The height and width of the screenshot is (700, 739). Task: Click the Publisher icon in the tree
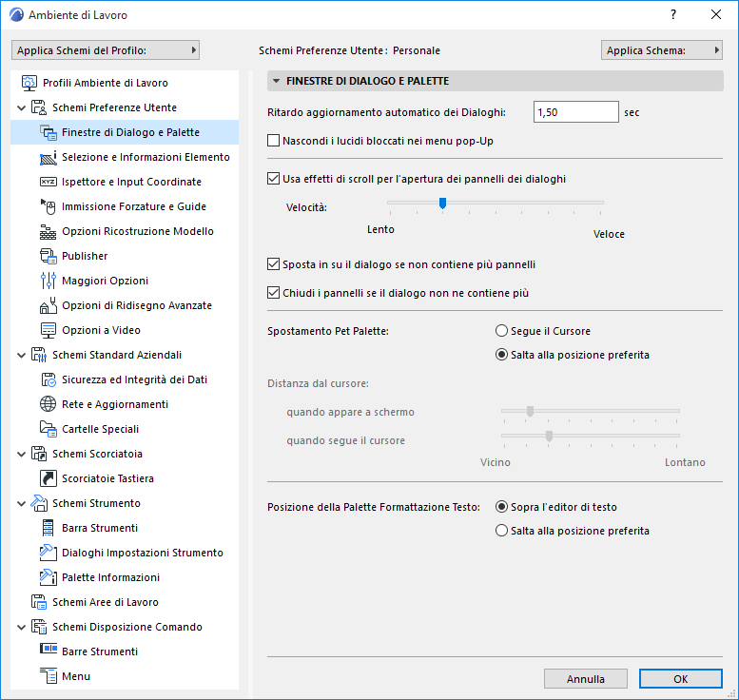49,256
